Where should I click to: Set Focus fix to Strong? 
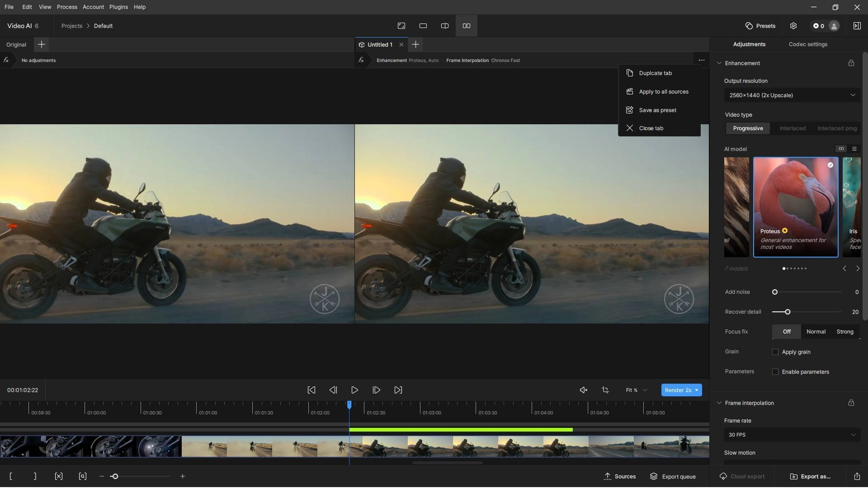pyautogui.click(x=845, y=332)
